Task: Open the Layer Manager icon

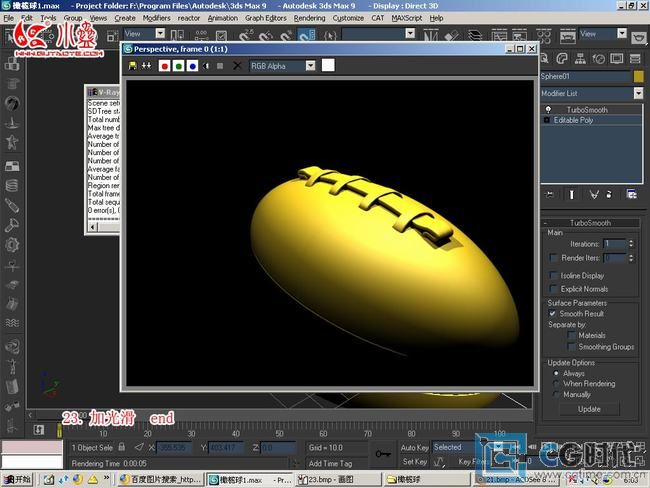Action: pyautogui.click(x=475, y=36)
